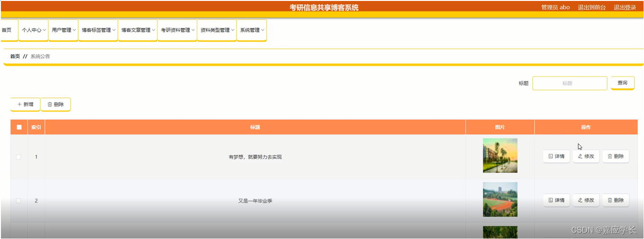Click pencil icon in row 1 修改 button
This screenshot has height=239, width=644.
point(580,156)
